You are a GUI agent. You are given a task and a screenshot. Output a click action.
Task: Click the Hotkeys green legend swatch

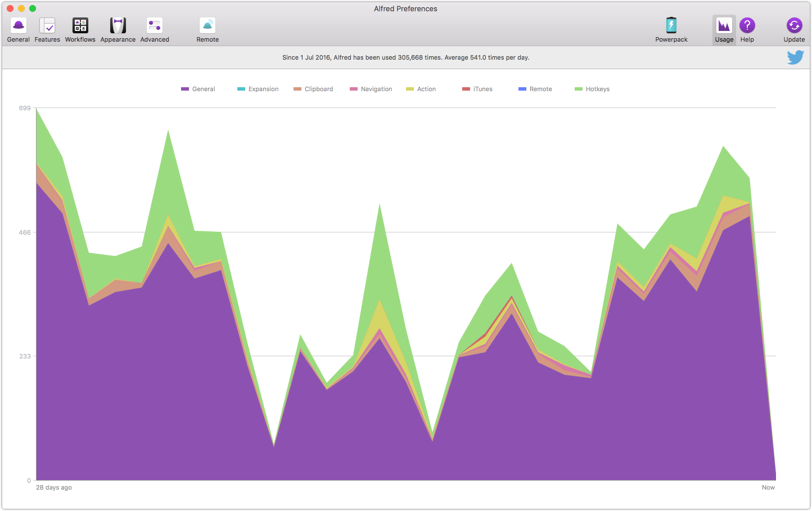click(x=579, y=89)
